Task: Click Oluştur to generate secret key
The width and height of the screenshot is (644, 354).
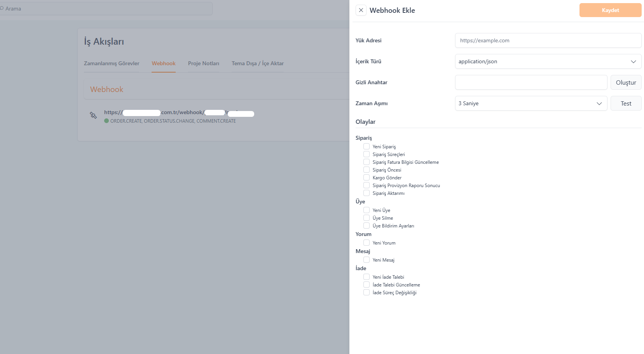Action: (626, 82)
